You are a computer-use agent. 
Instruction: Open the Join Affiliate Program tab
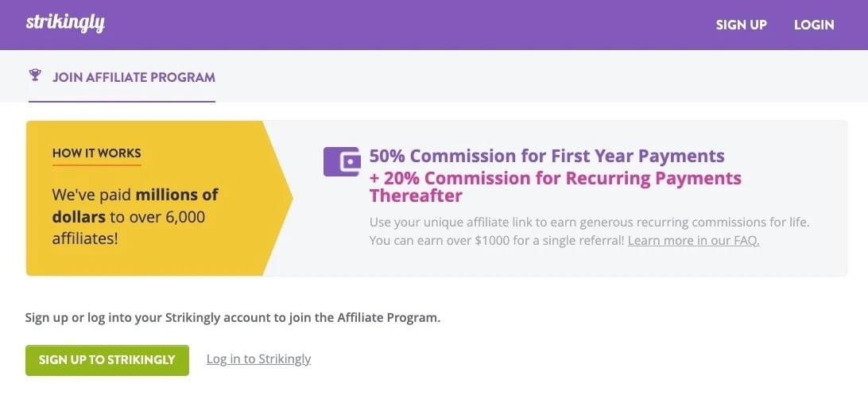tap(134, 77)
